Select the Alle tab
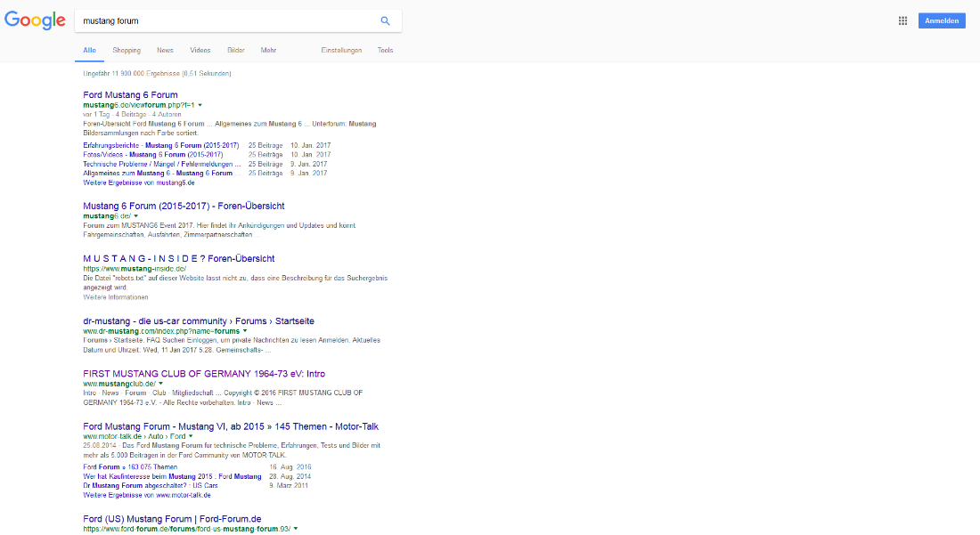This screenshot has width=980, height=535. tap(89, 51)
